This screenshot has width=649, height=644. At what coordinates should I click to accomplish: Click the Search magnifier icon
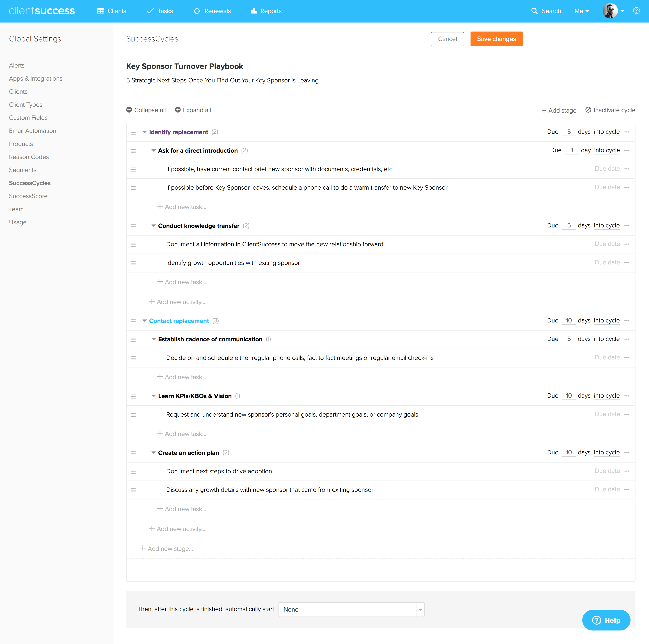(534, 11)
